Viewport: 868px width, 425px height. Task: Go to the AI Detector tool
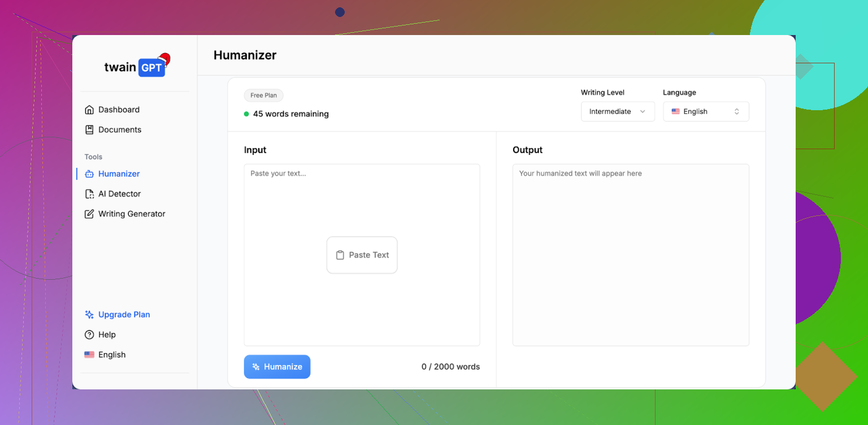pyautogui.click(x=119, y=194)
